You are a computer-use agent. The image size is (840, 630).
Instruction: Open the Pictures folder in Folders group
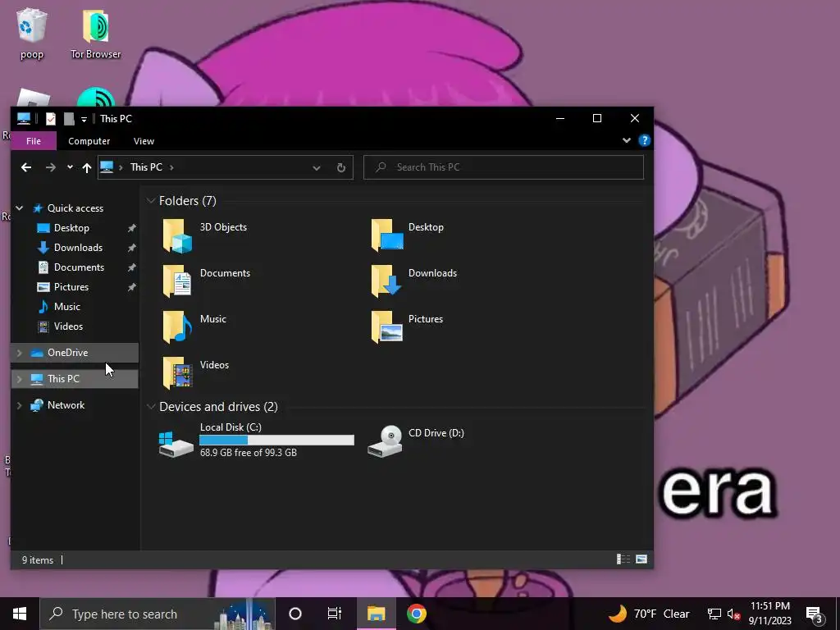387,326
